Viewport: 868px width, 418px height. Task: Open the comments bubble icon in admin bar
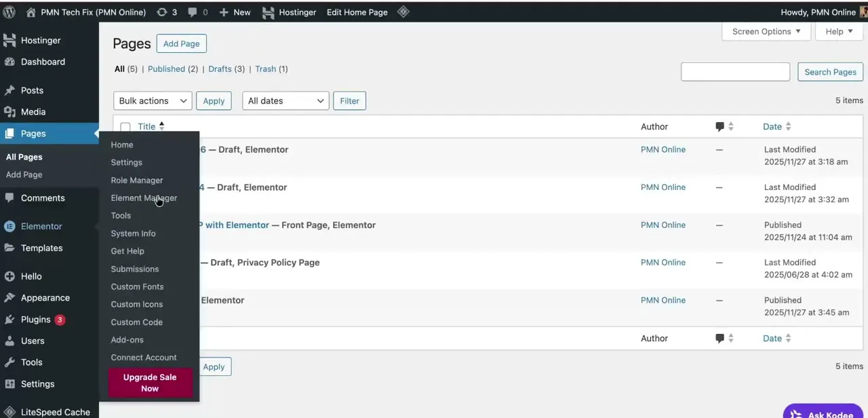[193, 12]
